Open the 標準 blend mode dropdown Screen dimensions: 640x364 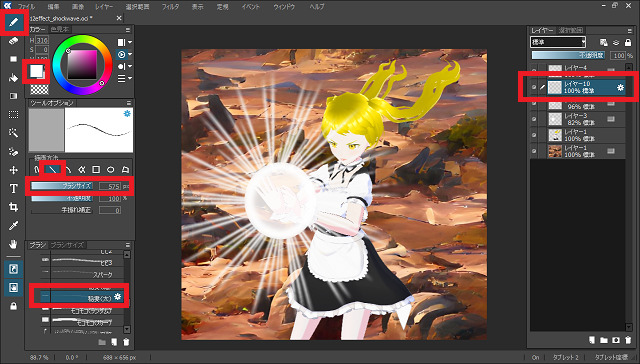(x=558, y=42)
